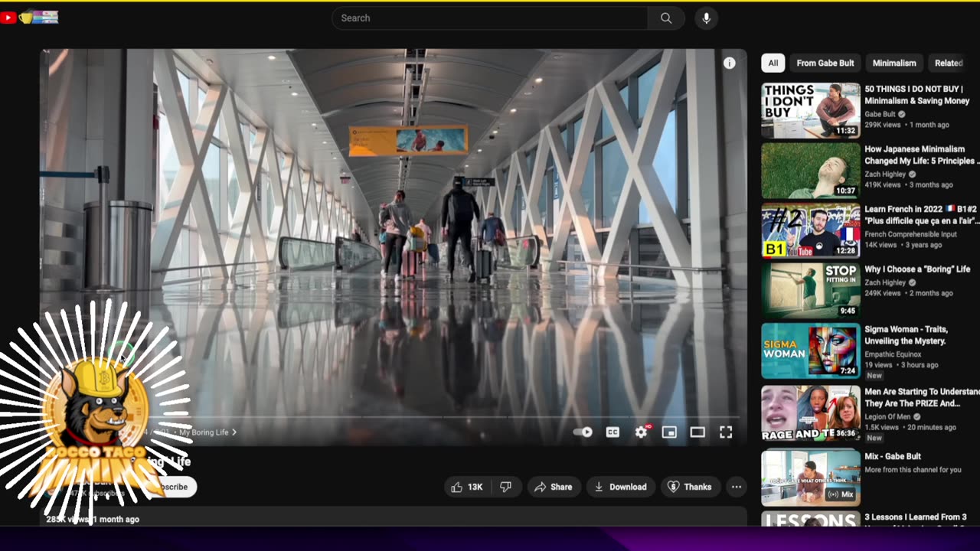Open Sigma Woman video thumbnail
Image resolution: width=980 pixels, height=551 pixels.
811,350
